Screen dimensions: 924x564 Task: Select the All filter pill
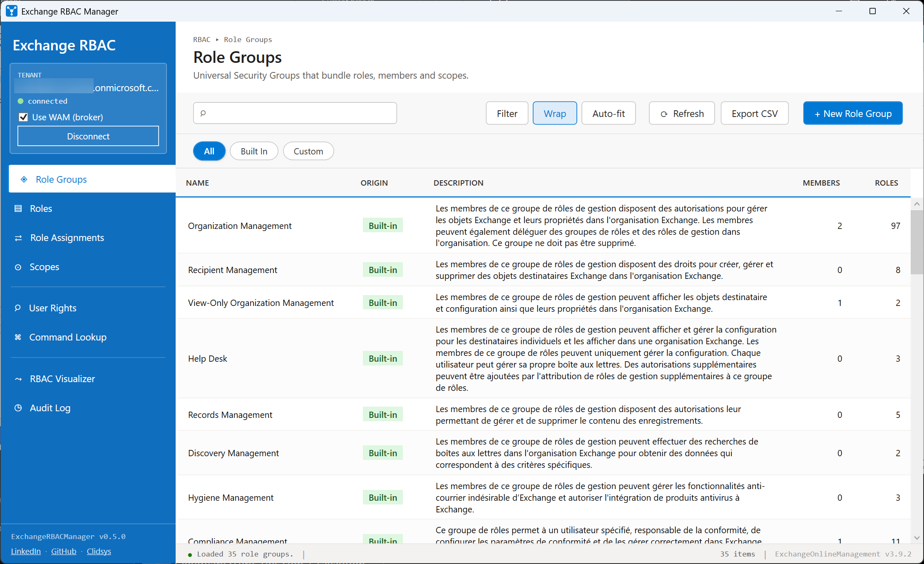pyautogui.click(x=209, y=151)
